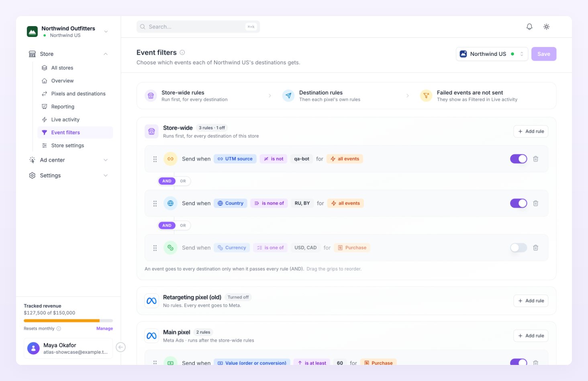Select OR between UTM source and Country rules
Image resolution: width=588 pixels, height=381 pixels.
pos(183,181)
